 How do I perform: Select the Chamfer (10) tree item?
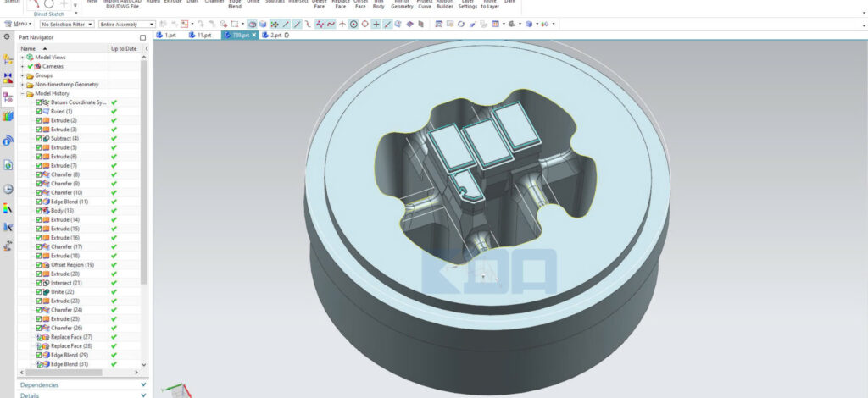click(66, 193)
